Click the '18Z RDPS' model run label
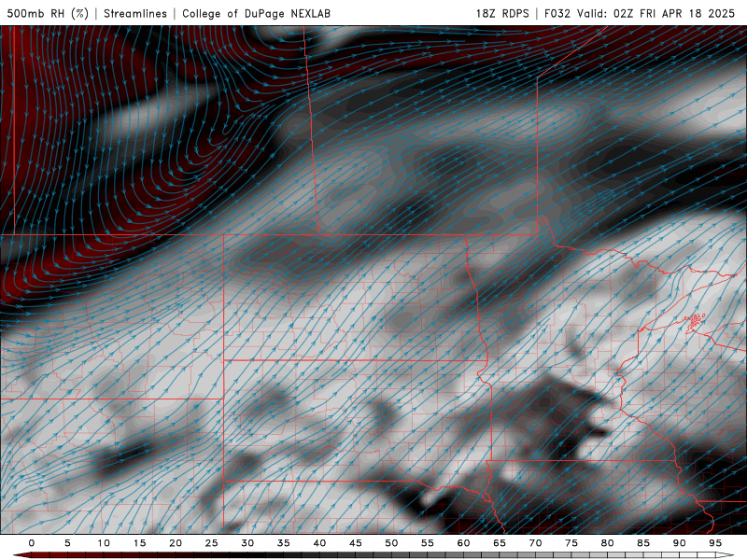 click(x=502, y=13)
